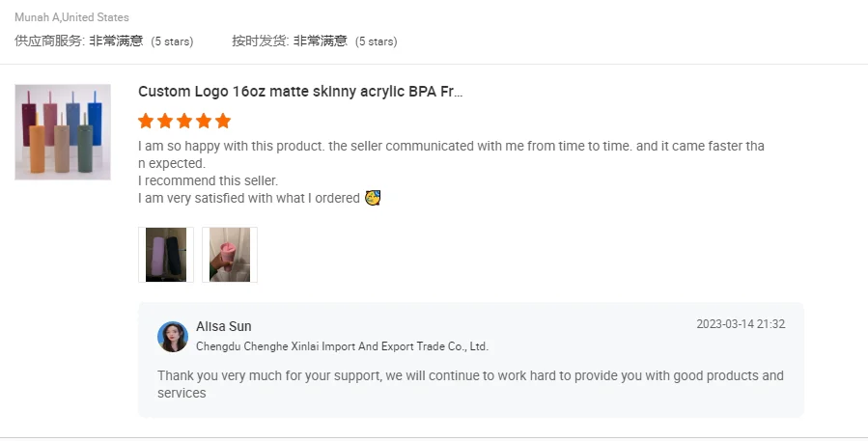The height and width of the screenshot is (441, 868).
Task: Click the review text "I recommend this seller."
Action: pos(208,180)
